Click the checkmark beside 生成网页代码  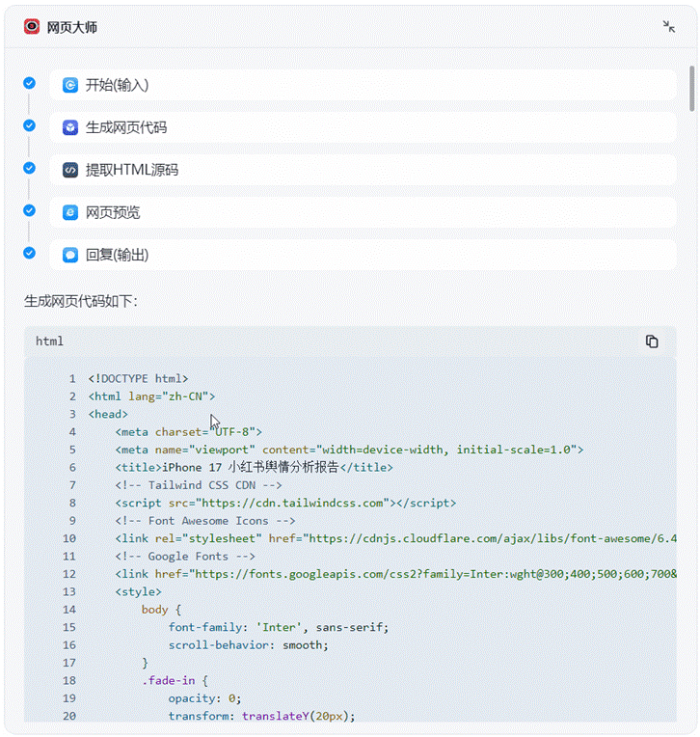29,125
